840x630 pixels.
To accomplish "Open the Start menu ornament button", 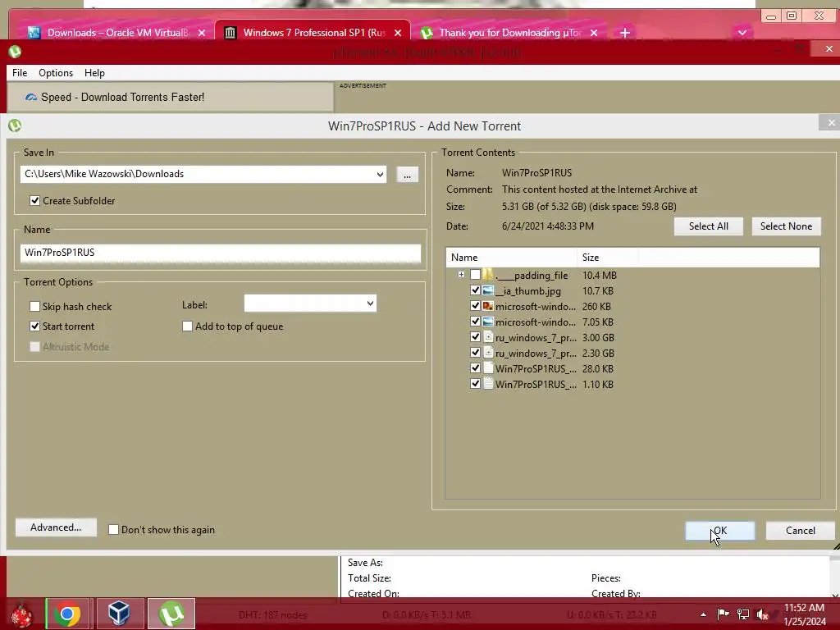I will point(21,614).
